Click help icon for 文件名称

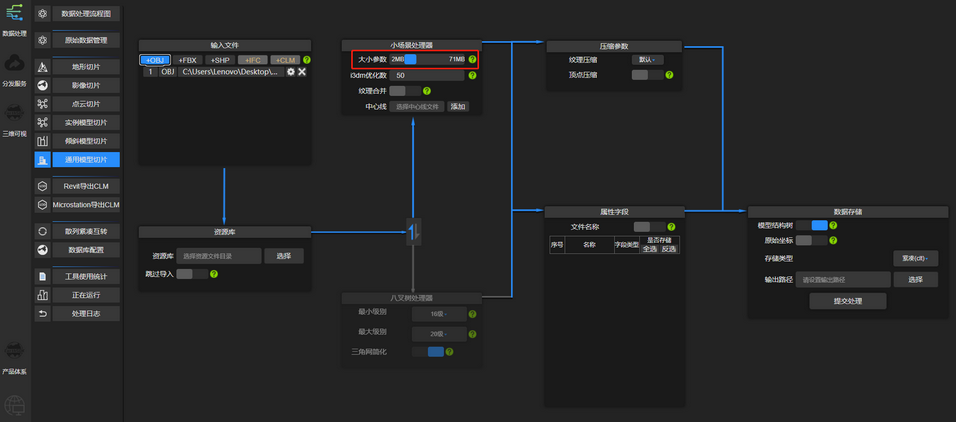coord(671,227)
